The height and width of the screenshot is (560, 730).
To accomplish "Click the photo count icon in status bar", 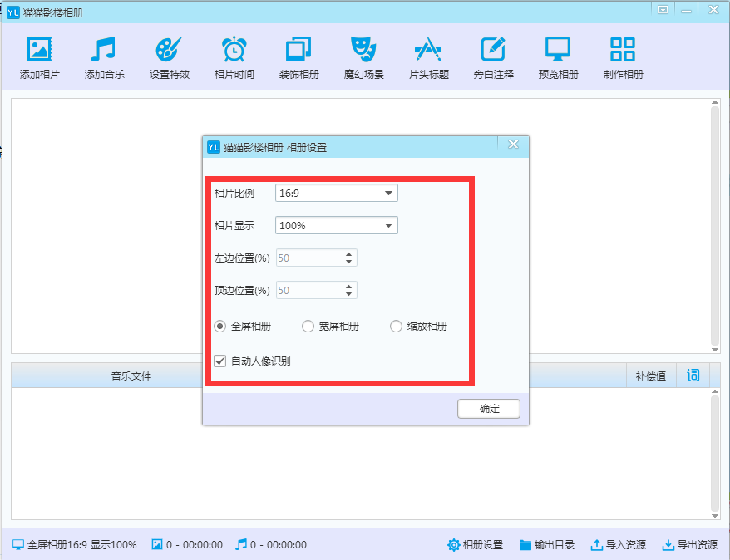I will (x=157, y=544).
